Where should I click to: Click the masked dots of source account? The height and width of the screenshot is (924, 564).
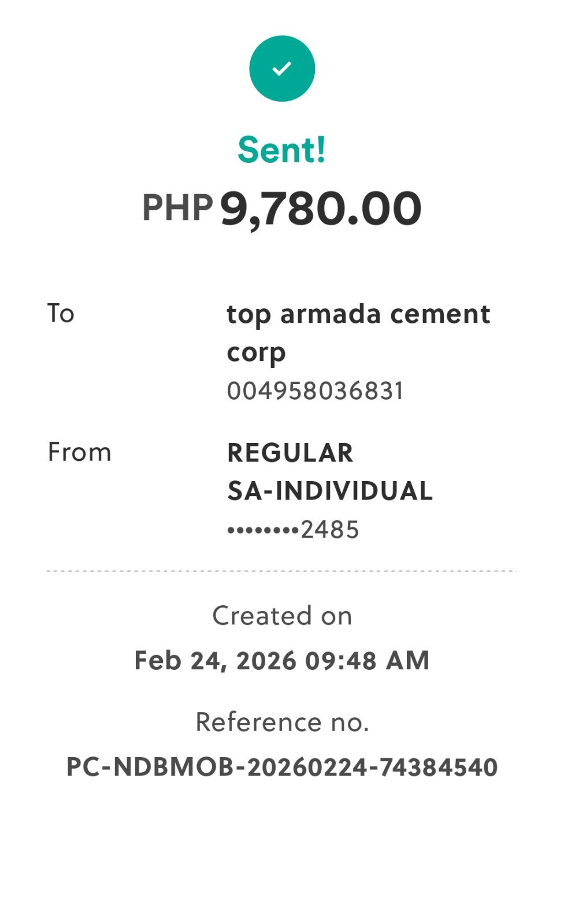coord(263,530)
